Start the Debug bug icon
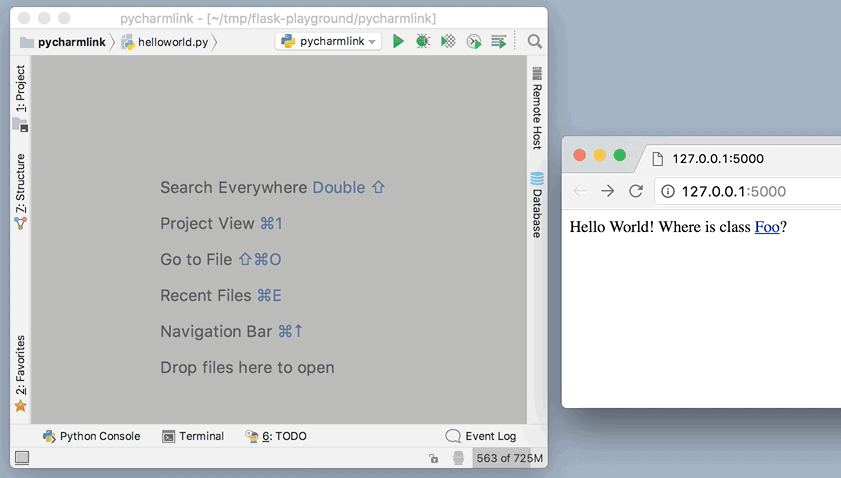Viewport: 841px width, 478px height. [423, 41]
